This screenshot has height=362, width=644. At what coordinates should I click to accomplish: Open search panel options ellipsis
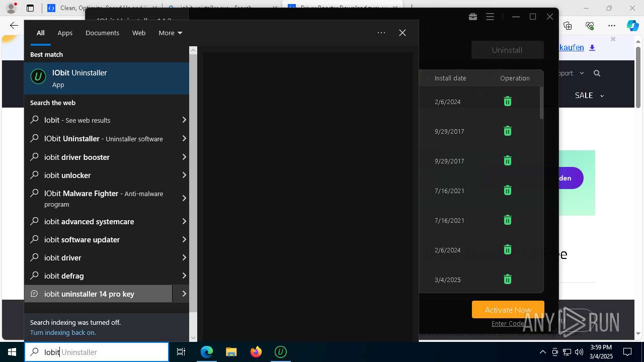(381, 33)
